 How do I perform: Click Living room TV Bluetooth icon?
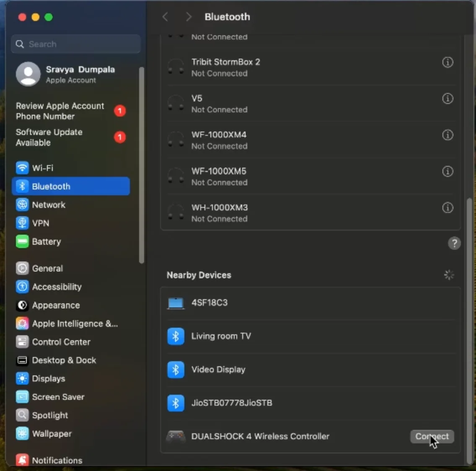[176, 336]
